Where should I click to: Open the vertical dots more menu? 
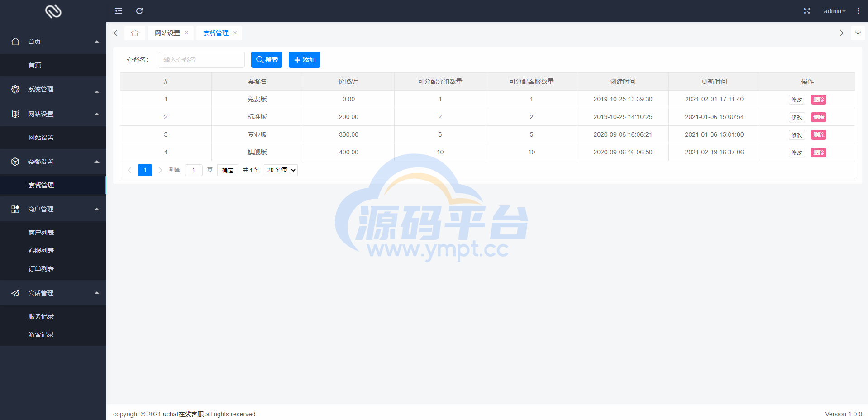click(858, 11)
